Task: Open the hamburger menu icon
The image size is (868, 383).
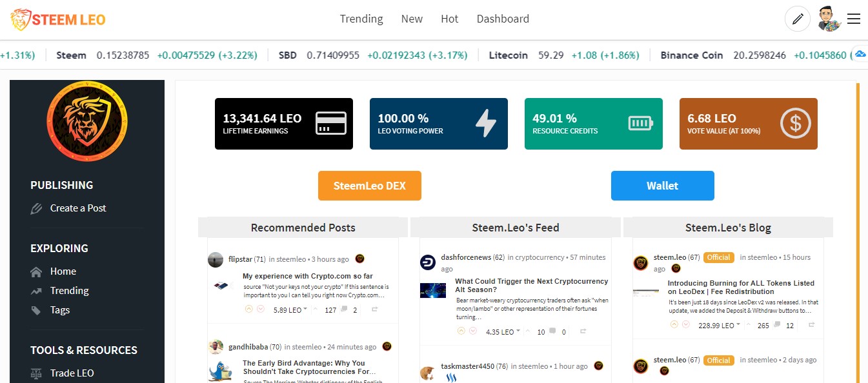Action: point(854,19)
